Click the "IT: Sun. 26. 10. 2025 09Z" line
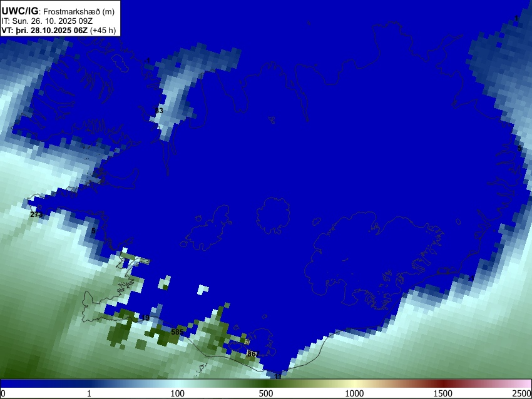 point(47,21)
